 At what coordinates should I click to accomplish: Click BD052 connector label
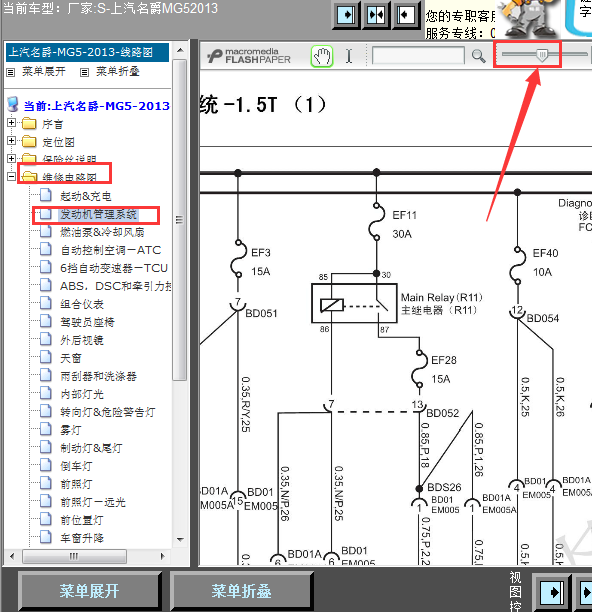(x=442, y=413)
